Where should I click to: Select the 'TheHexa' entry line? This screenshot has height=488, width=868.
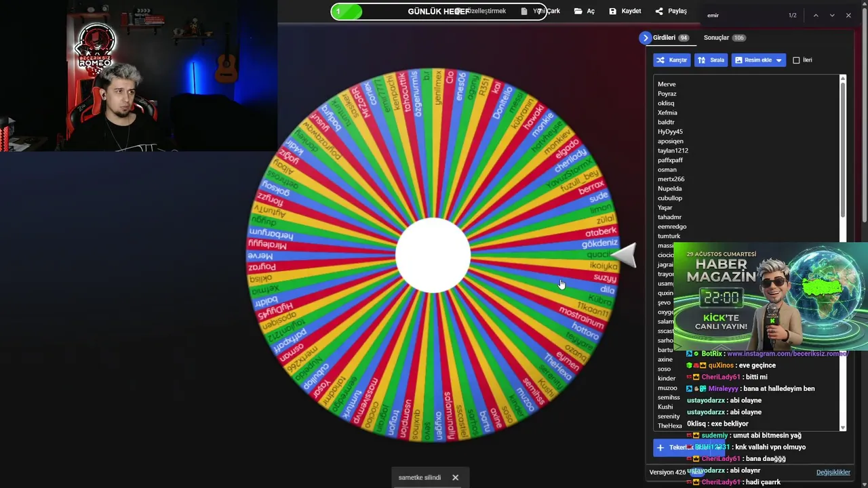click(x=669, y=426)
